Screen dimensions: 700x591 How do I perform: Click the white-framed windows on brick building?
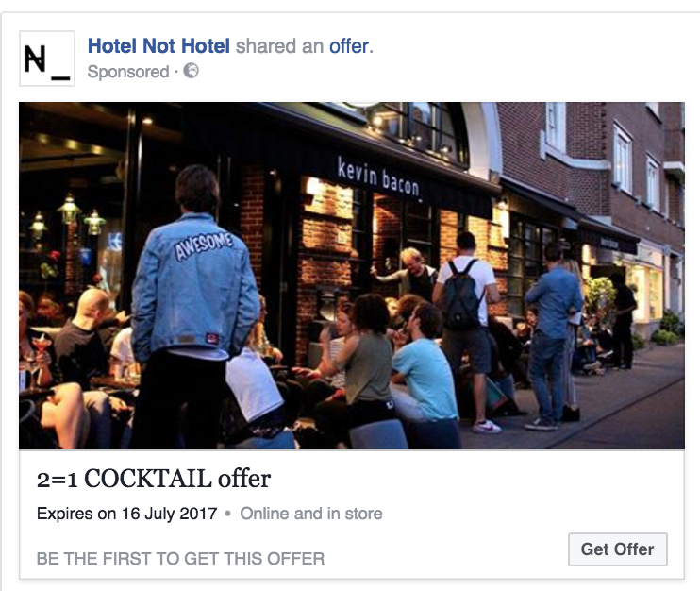coord(623,157)
